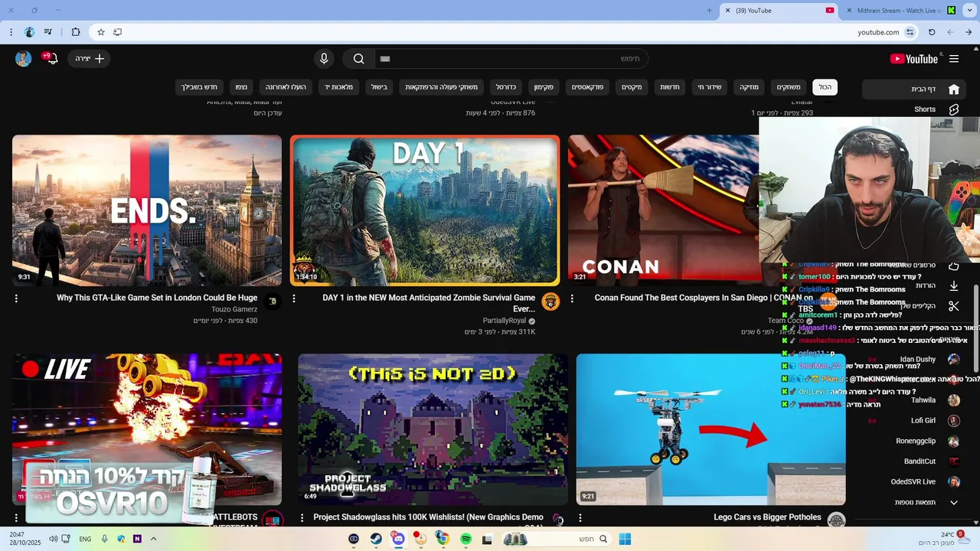Select the כדורסל filter chip
Screen dimensions: 980x551
[x=505, y=87]
